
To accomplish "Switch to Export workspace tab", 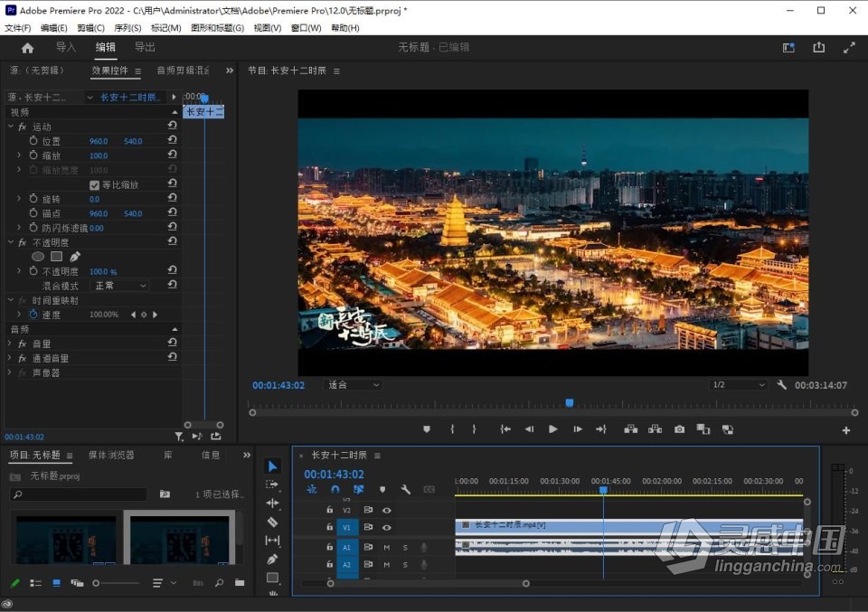I will (145, 48).
